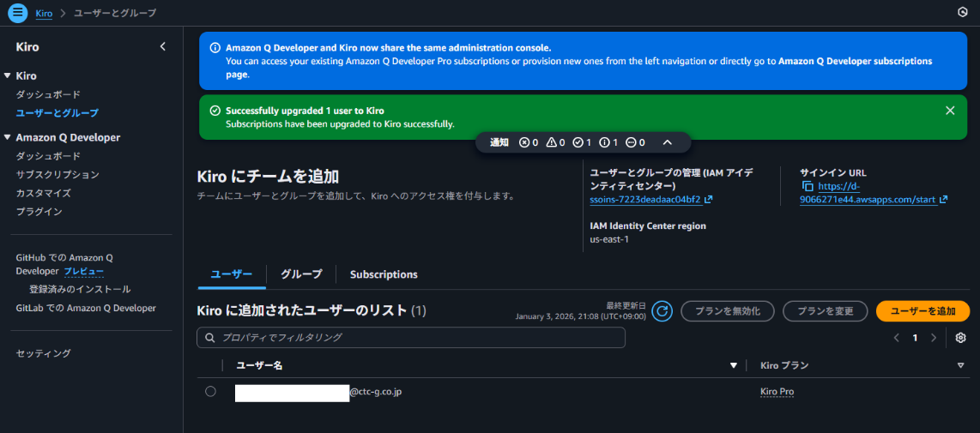Open Amazon Q Developer ダッシュボード
The width and height of the screenshot is (980, 433).
48,156
